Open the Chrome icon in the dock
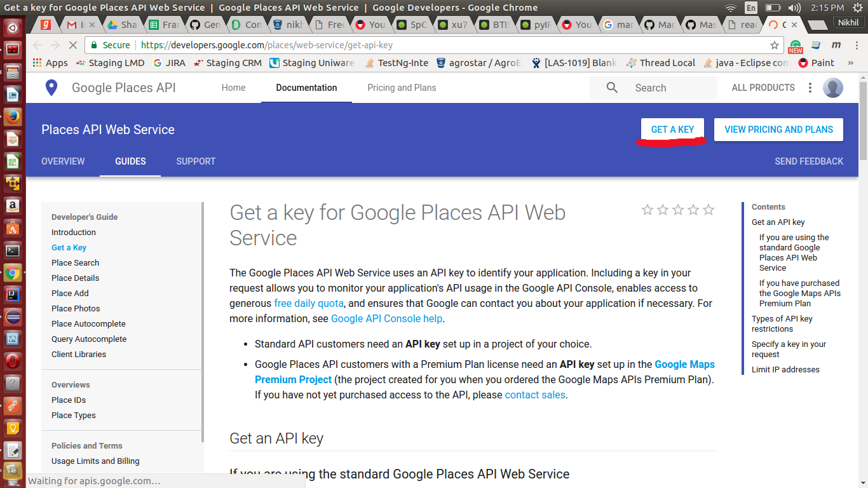 pos(13,273)
